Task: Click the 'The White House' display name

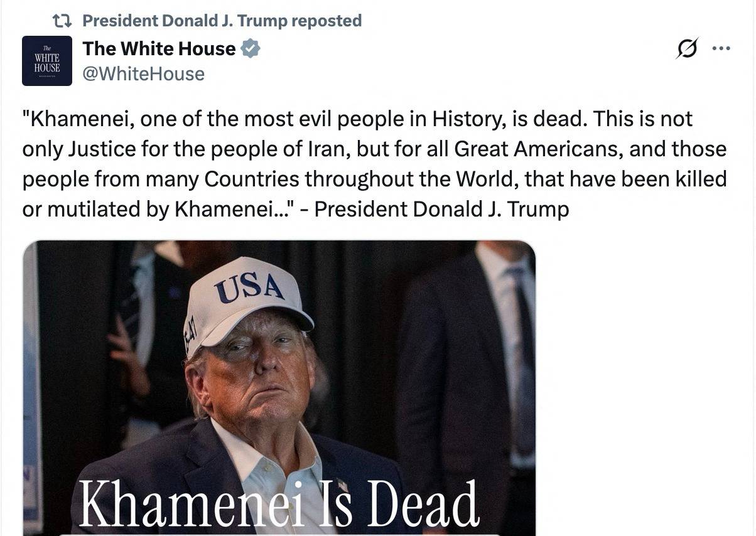Action: click(157, 48)
